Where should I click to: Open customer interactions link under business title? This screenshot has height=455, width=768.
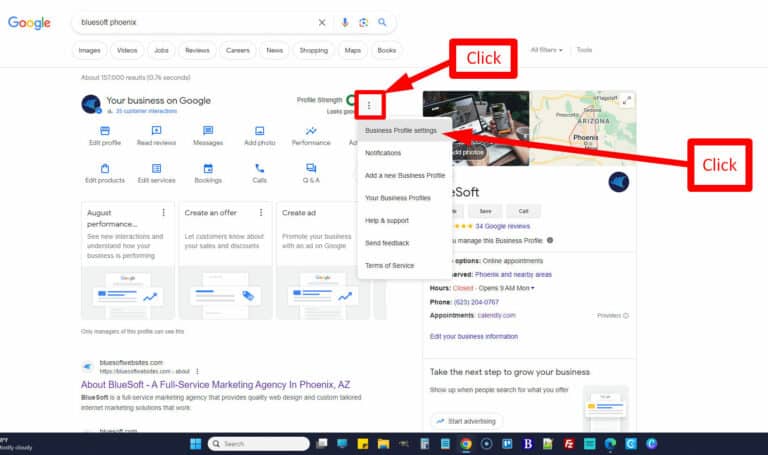click(x=146, y=111)
